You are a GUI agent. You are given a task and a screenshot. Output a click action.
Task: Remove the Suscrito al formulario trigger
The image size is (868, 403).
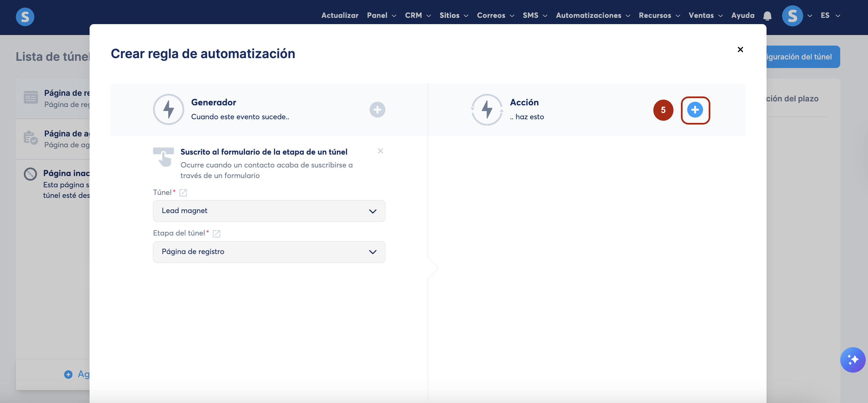(x=380, y=151)
